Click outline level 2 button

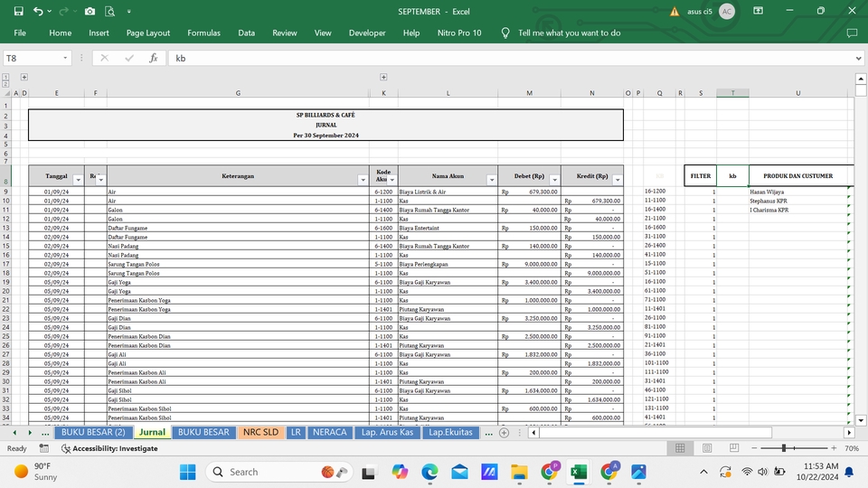pyautogui.click(x=5, y=83)
